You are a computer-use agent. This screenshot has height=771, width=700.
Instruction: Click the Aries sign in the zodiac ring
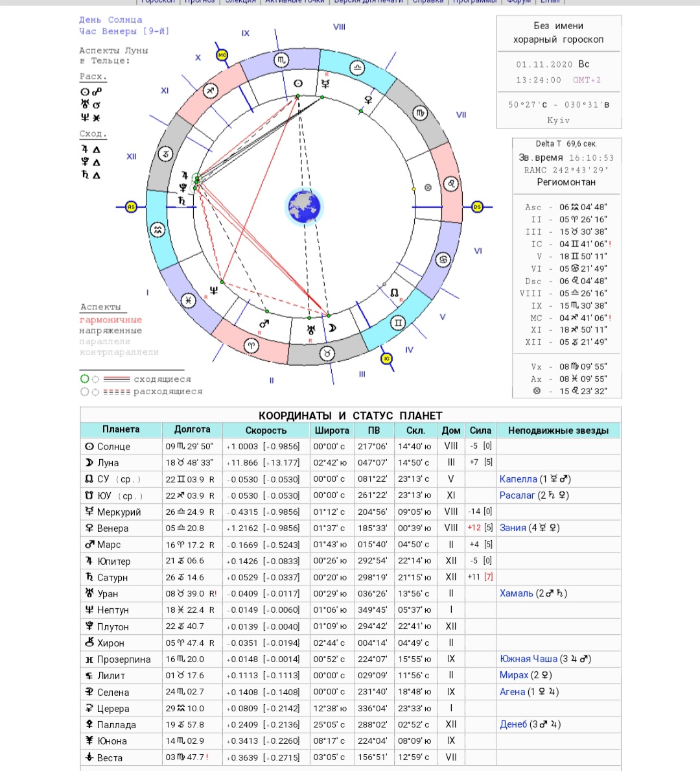251,346
